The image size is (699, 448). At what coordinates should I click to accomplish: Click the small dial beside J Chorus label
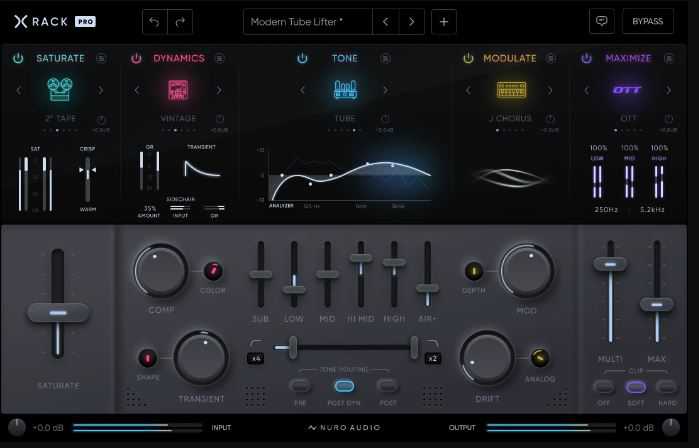(551, 119)
